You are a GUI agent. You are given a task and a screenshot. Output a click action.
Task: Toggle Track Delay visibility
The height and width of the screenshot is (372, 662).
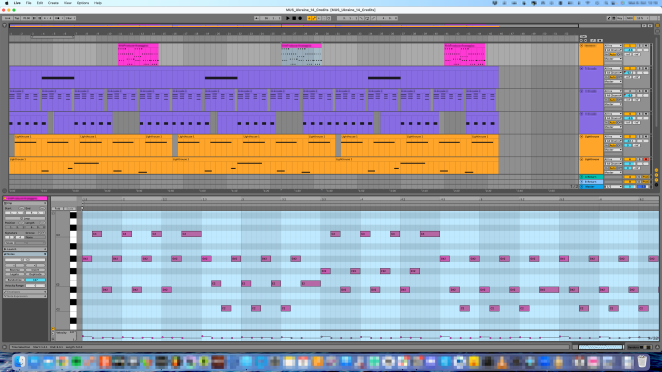pos(657,185)
